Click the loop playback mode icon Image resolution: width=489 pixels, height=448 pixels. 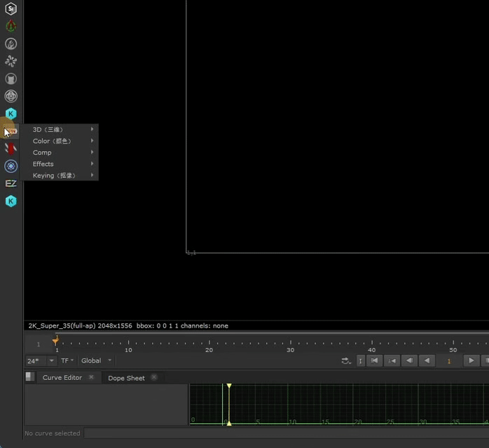point(346,360)
